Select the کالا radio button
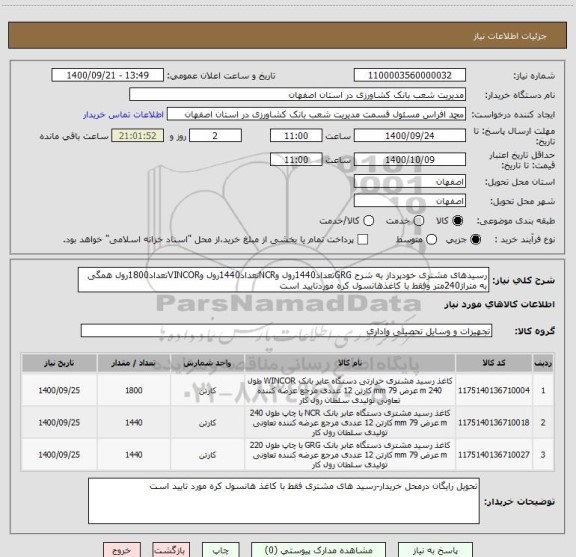This screenshot has width=576, height=557. [x=458, y=220]
